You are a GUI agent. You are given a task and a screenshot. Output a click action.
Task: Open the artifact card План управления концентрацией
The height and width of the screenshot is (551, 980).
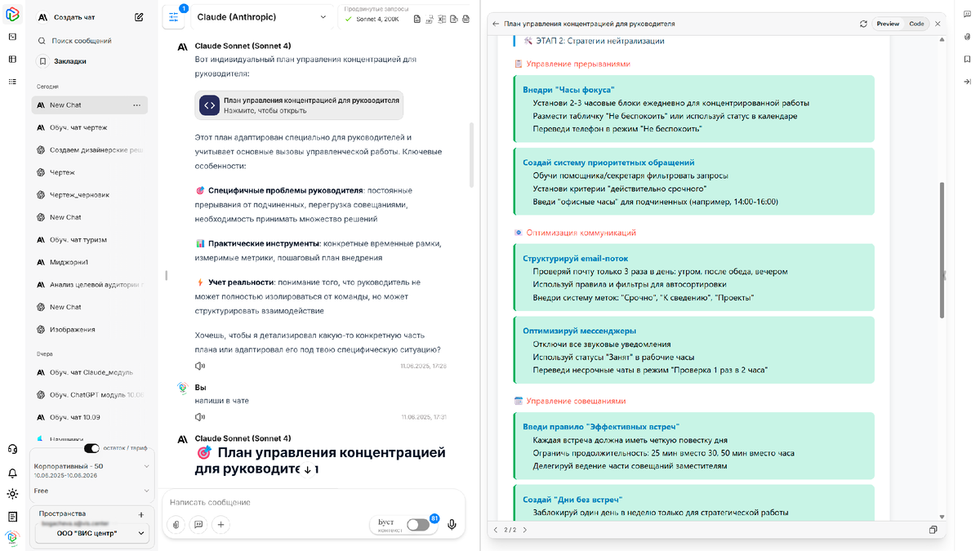tap(299, 105)
